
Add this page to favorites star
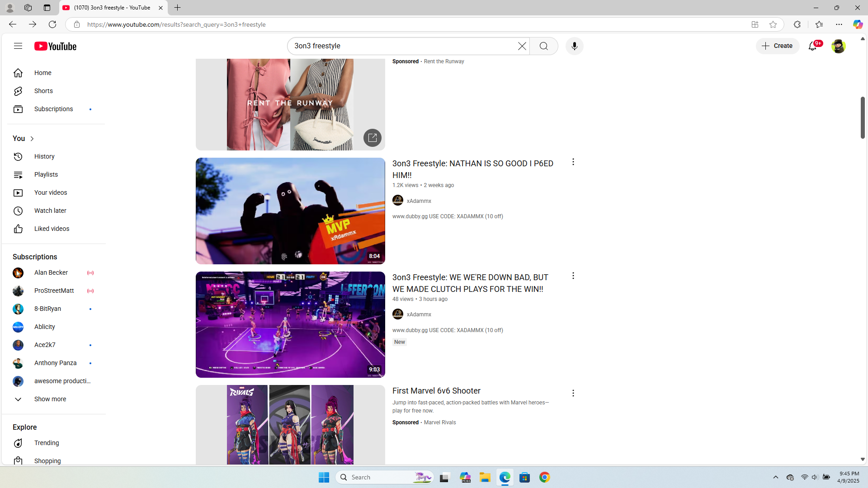click(773, 24)
